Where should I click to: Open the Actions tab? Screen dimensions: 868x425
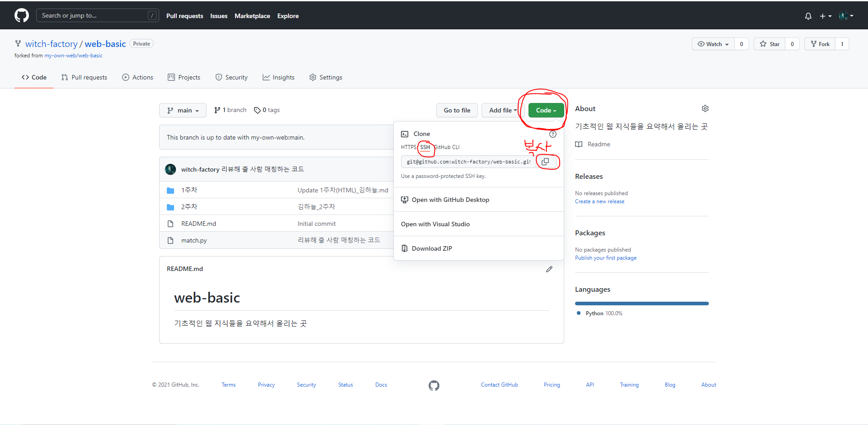(137, 78)
